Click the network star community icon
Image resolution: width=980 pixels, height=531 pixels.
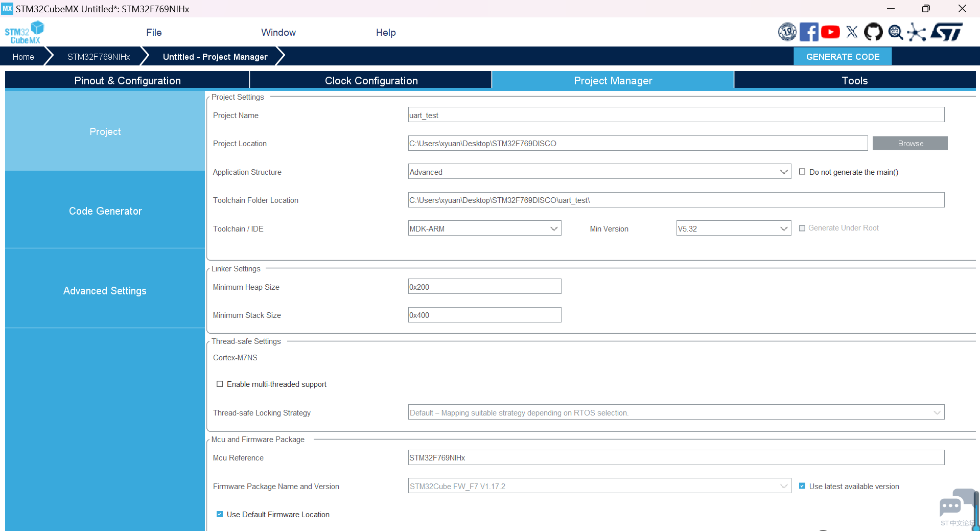click(917, 32)
